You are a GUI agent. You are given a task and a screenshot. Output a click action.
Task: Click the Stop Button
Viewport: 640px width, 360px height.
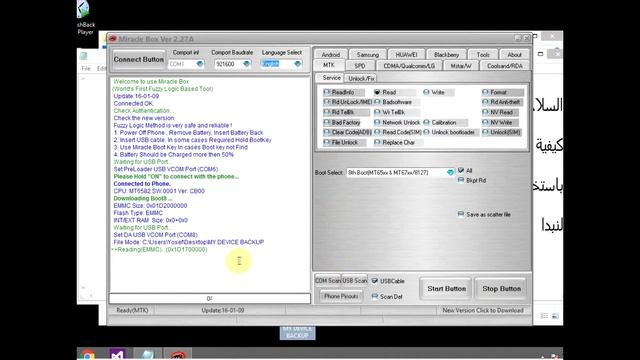[x=501, y=289]
